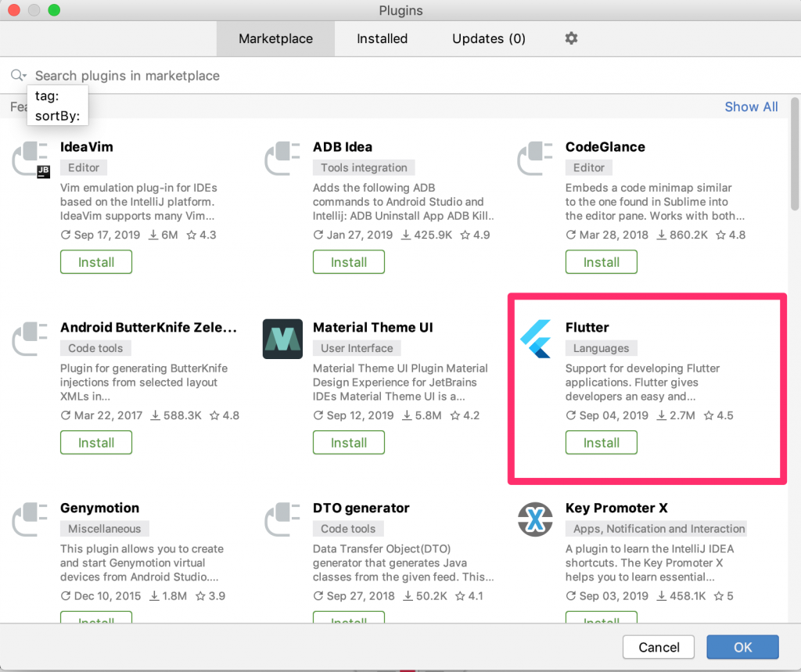Click the Material Theme UI logo

click(282, 340)
